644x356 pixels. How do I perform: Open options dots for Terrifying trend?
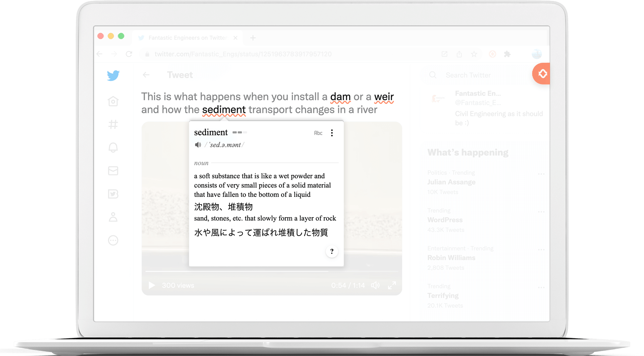coord(541,288)
